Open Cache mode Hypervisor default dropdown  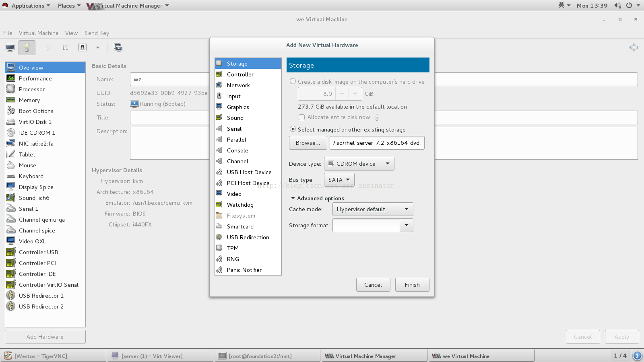point(373,209)
